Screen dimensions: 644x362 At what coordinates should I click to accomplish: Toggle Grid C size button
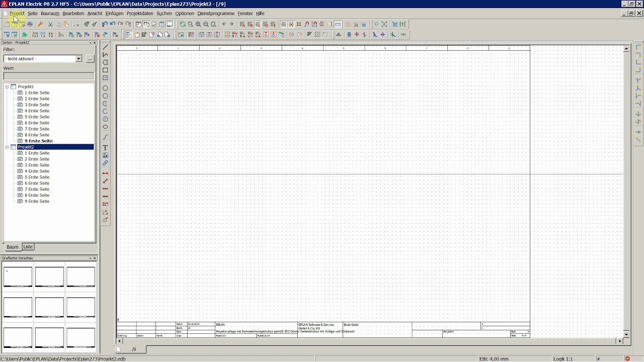258,24
